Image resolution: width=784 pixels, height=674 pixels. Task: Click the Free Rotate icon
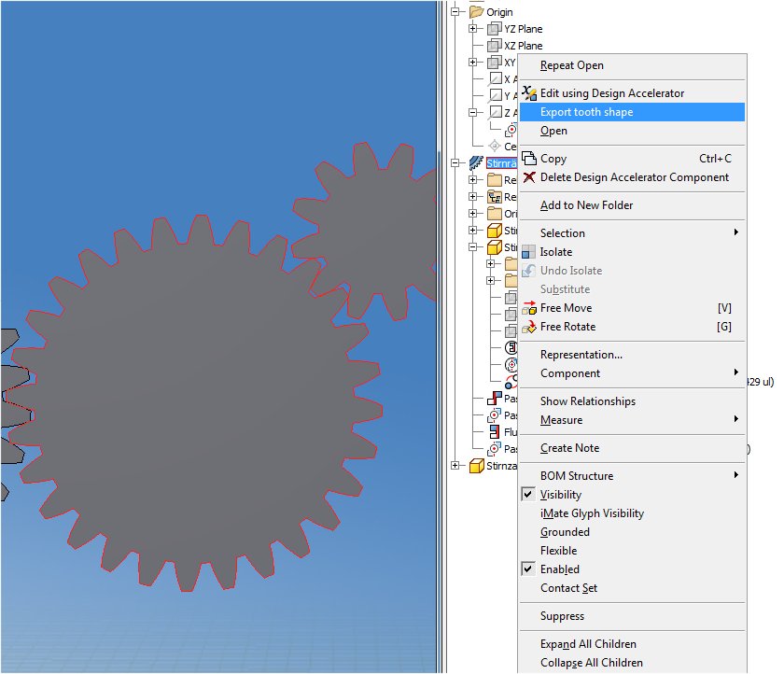click(x=529, y=327)
